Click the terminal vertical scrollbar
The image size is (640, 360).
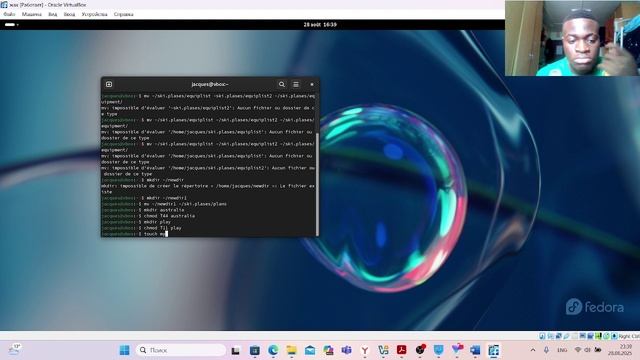click(x=318, y=184)
